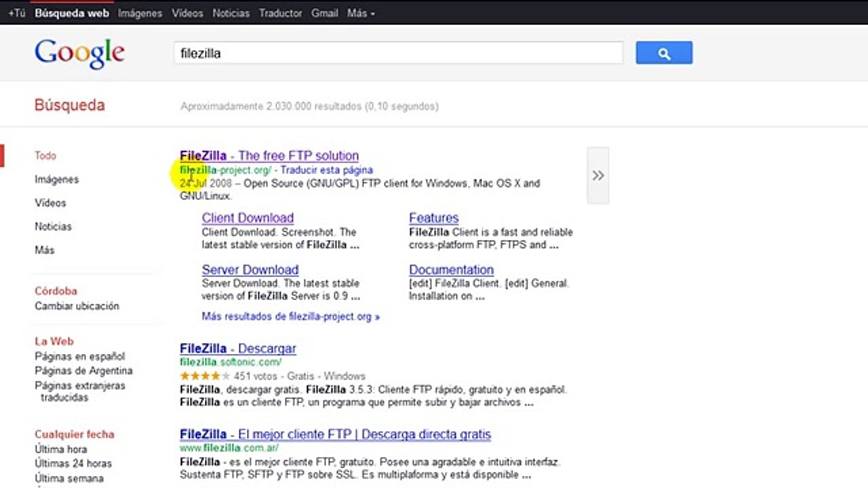Image resolution: width=868 pixels, height=488 pixels.
Task: Click Aproximadamente 2.030.000 resultados text
Action: pyautogui.click(x=309, y=106)
